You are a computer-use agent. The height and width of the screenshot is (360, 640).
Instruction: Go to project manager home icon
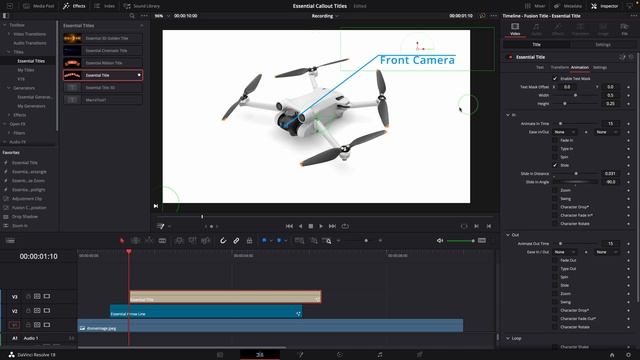click(x=612, y=355)
